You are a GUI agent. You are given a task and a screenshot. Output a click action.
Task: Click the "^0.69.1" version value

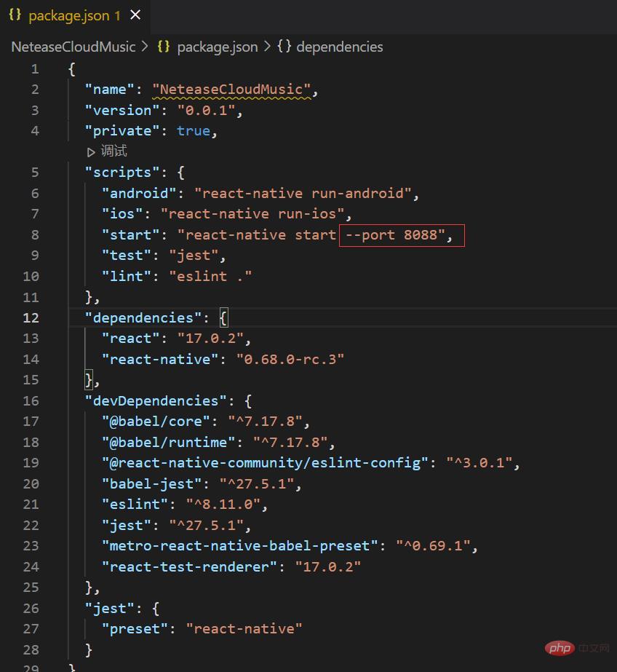(x=433, y=546)
